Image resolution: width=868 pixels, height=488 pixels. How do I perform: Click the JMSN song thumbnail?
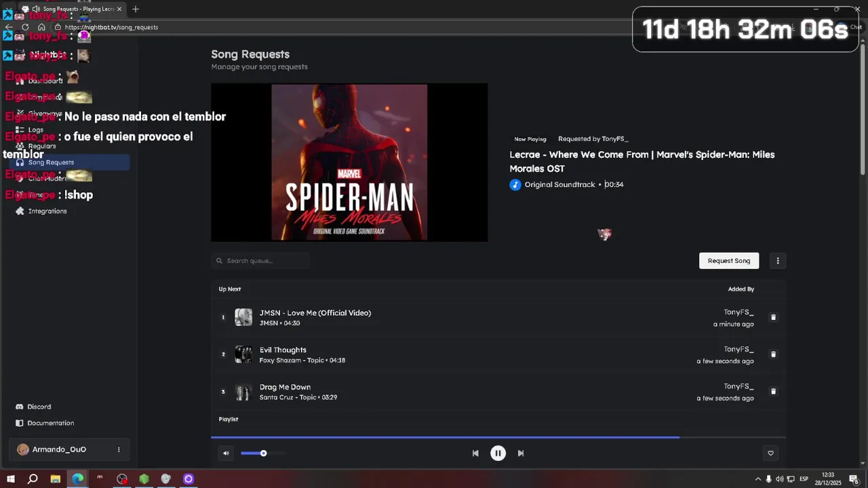243,317
